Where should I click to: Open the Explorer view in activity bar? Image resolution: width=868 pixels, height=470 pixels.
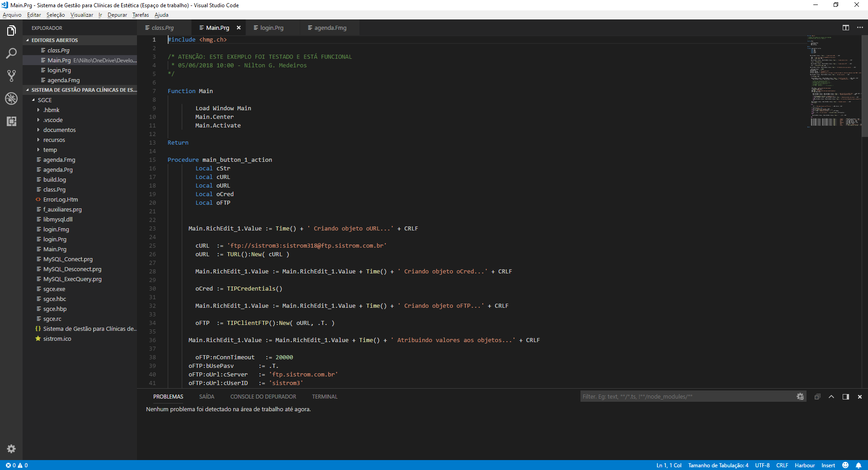pyautogui.click(x=11, y=31)
